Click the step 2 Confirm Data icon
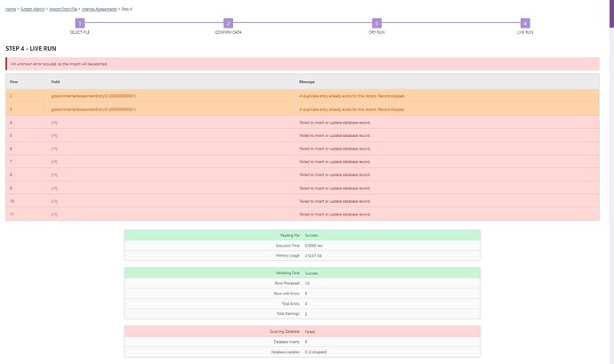This screenshot has width=614, height=364. click(228, 23)
